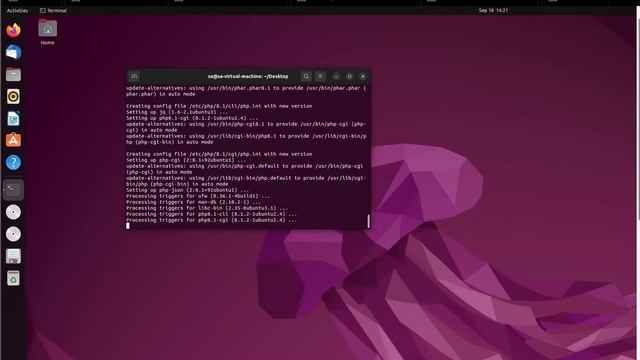Open the terminal search button
The image size is (640, 360).
(x=306, y=76)
